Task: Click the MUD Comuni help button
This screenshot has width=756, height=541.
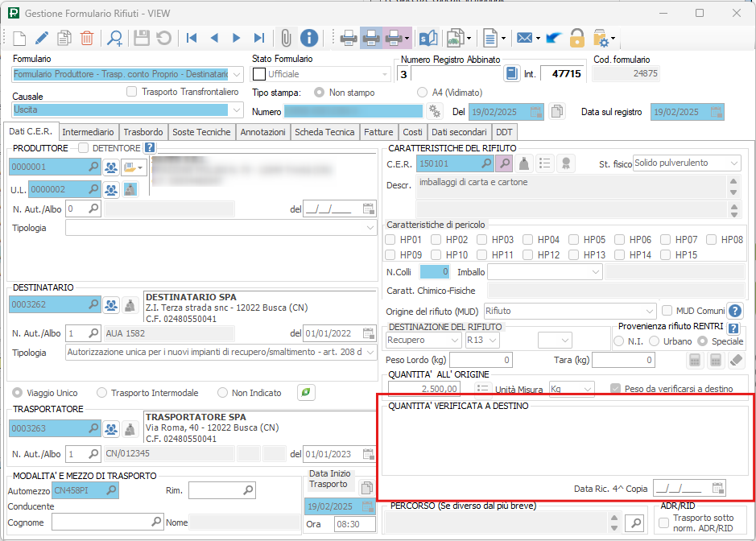Action: tap(734, 311)
